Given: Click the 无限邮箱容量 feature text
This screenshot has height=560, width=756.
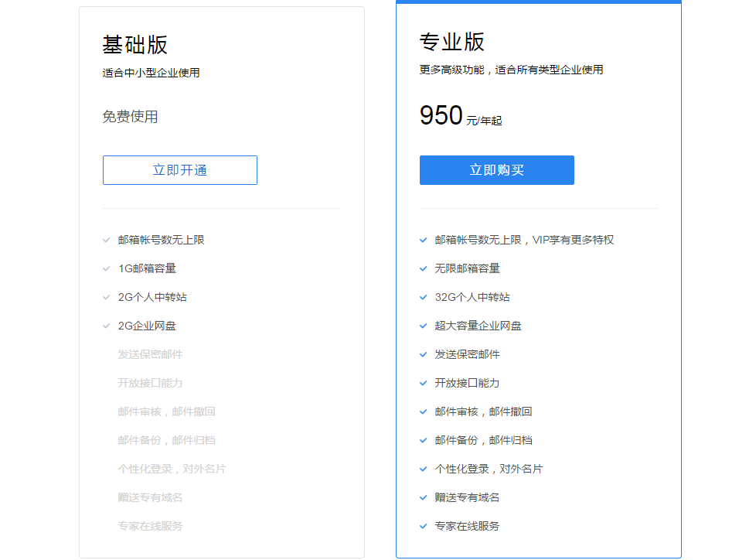Looking at the screenshot, I should pos(467,268).
